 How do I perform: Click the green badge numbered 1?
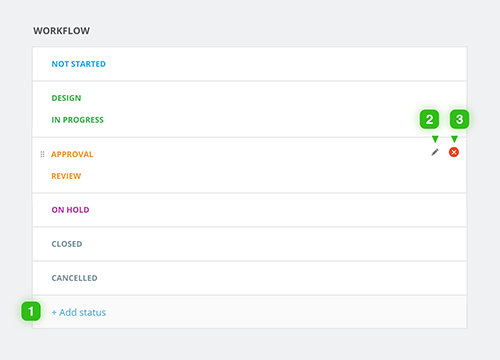(x=31, y=311)
